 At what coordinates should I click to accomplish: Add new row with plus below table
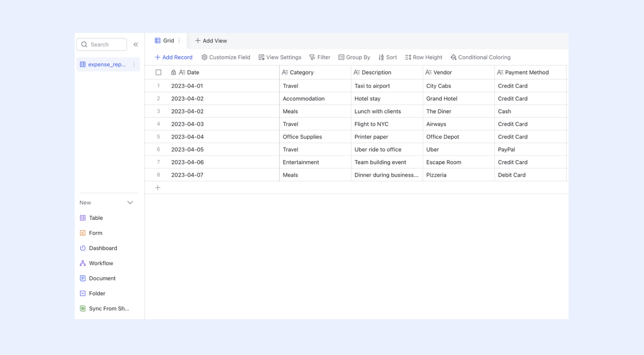click(x=158, y=188)
